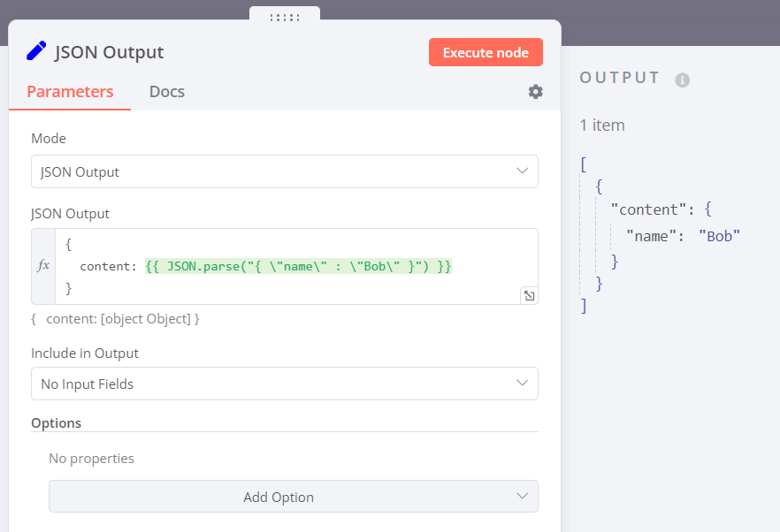Click the Output info icon
The width and height of the screenshot is (780, 532).
682,80
